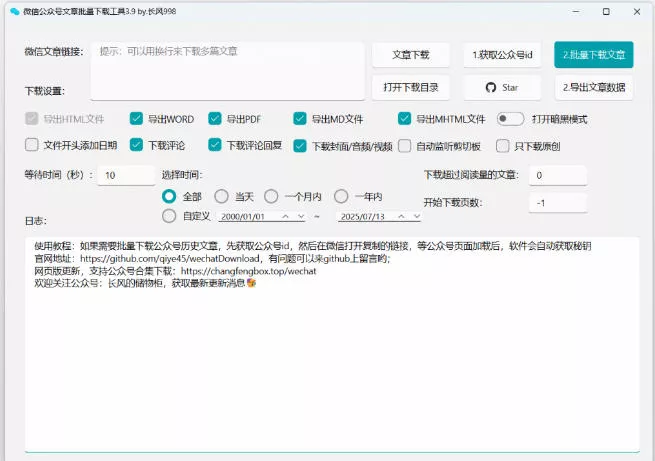This screenshot has width=655, height=461.
Task: Uncheck the 下载评论 checkbox
Action: tap(136, 145)
